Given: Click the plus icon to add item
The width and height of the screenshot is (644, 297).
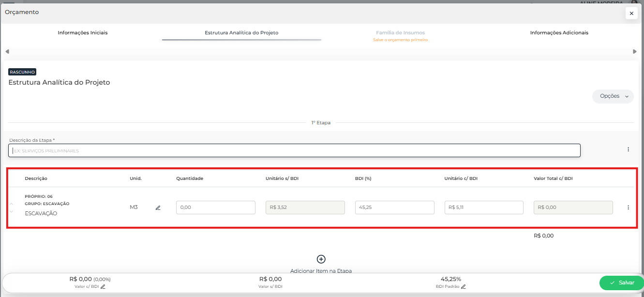Looking at the screenshot, I should tap(321, 259).
